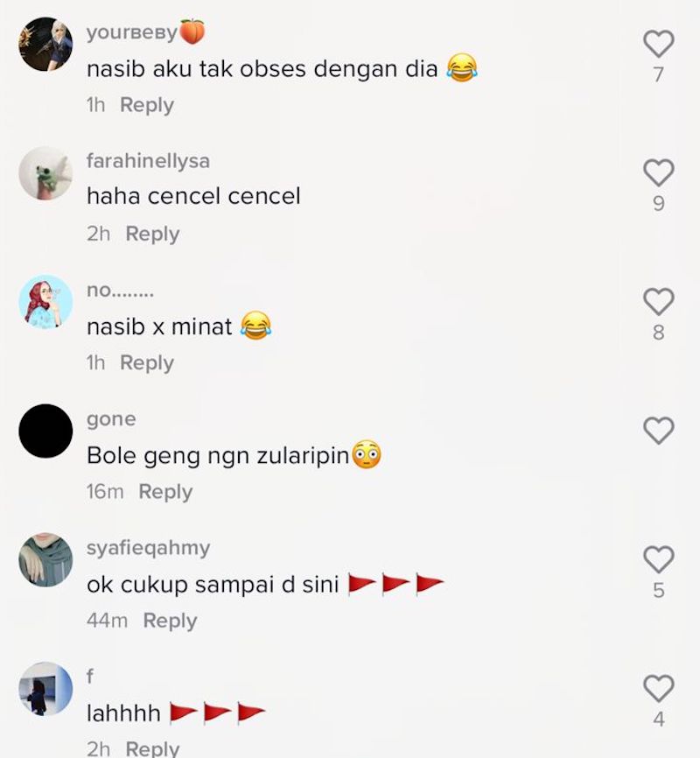
Task: Open yourBeBy's profile picture
Action: tap(45, 44)
